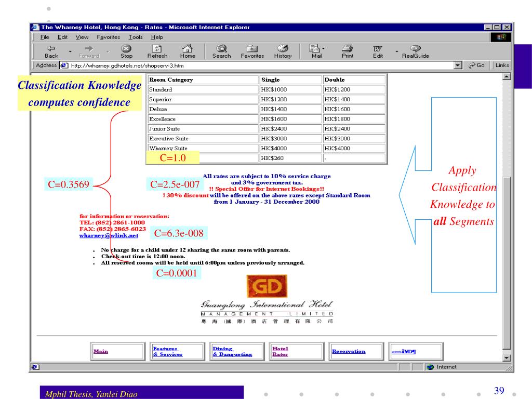Click the vertical scrollbar up arrow
The width and height of the screenshot is (532, 399).
click(507, 77)
